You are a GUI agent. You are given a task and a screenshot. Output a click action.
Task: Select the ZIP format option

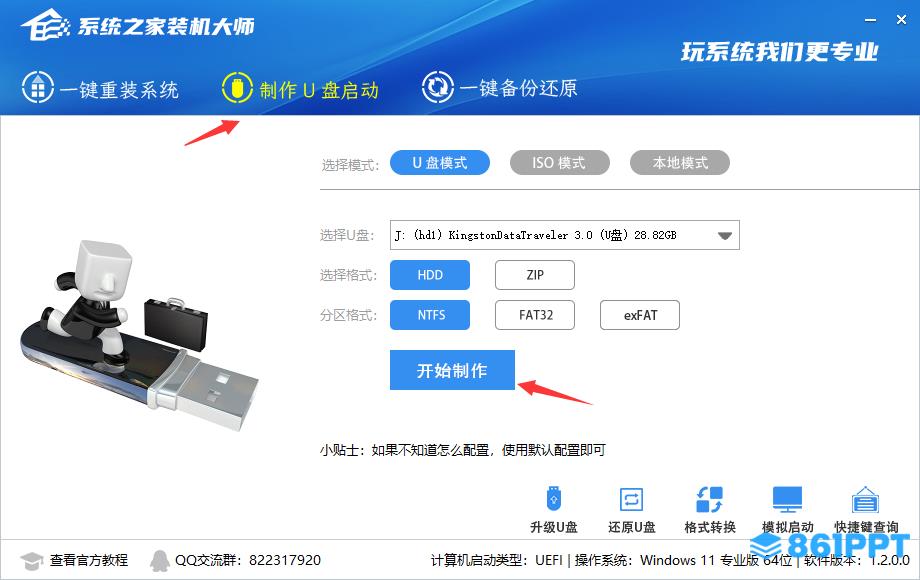[535, 275]
